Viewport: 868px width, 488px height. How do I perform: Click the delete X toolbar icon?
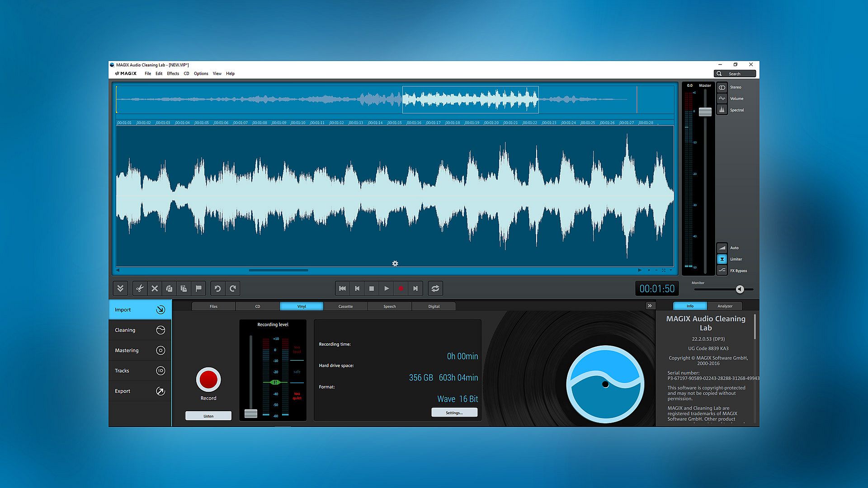155,288
